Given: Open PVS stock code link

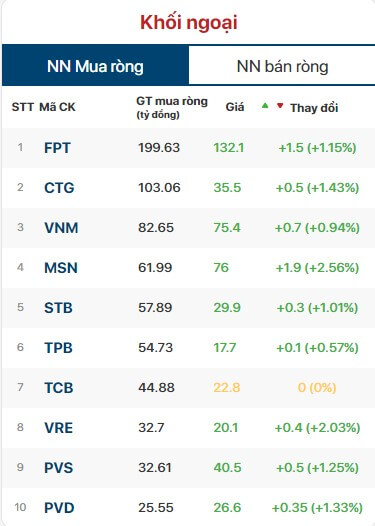Looking at the screenshot, I should pos(59,468).
